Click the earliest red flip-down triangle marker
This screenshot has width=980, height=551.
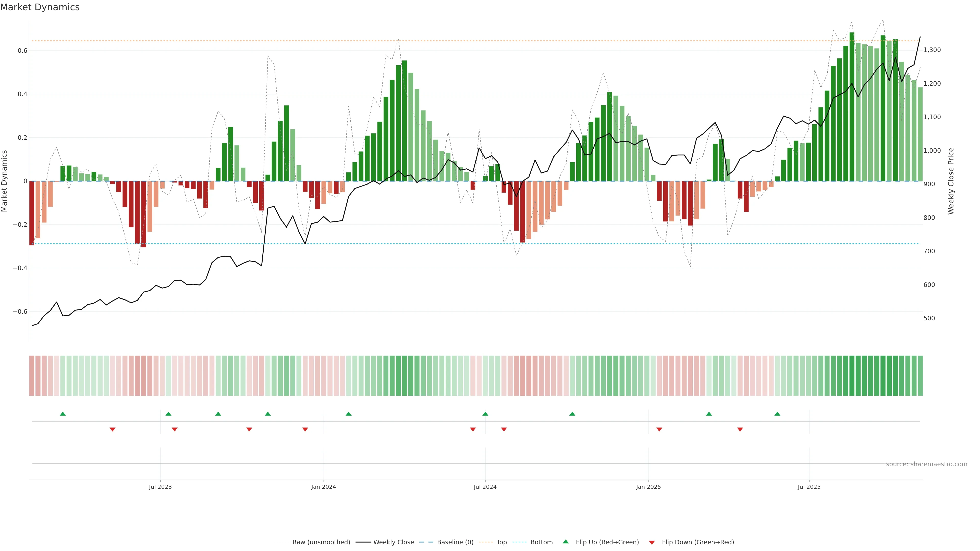113,429
